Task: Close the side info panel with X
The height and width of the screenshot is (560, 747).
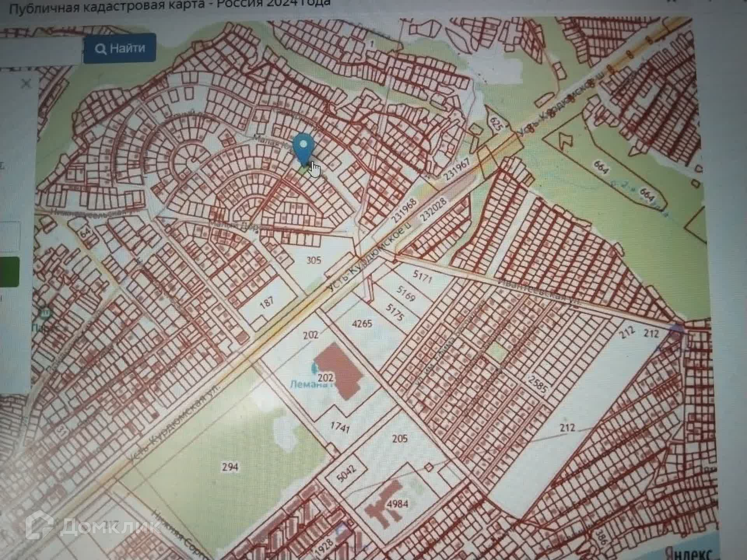Action: point(26,83)
